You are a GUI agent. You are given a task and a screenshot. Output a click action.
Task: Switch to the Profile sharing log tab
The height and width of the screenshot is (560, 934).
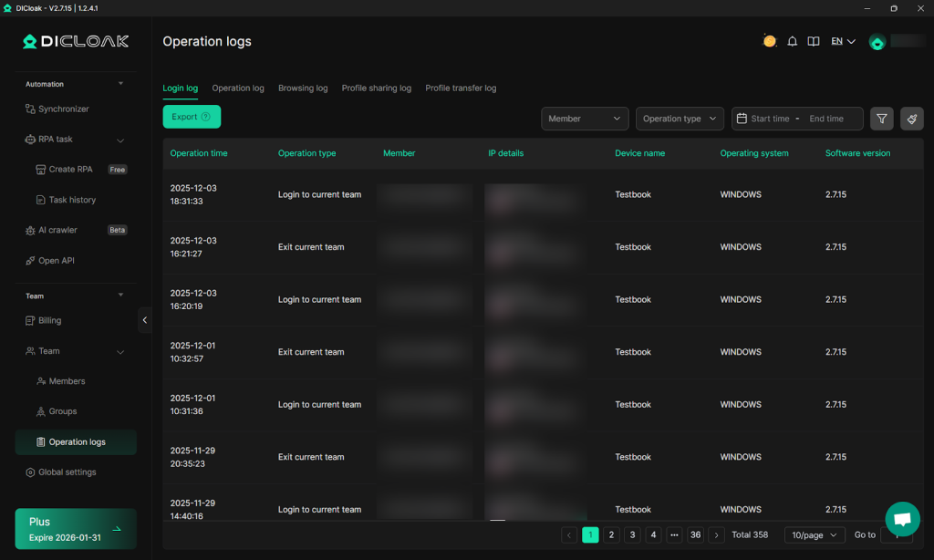[x=376, y=88]
